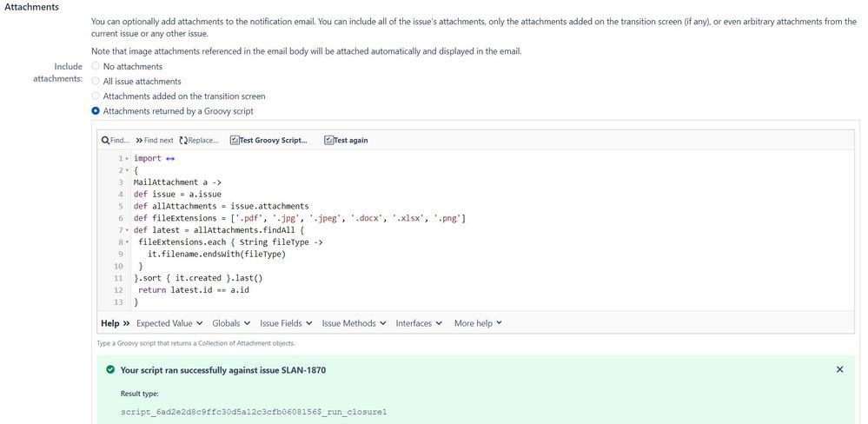Expand the folded import statement arrows icon
The width and height of the screenshot is (868, 424).
click(x=170, y=158)
